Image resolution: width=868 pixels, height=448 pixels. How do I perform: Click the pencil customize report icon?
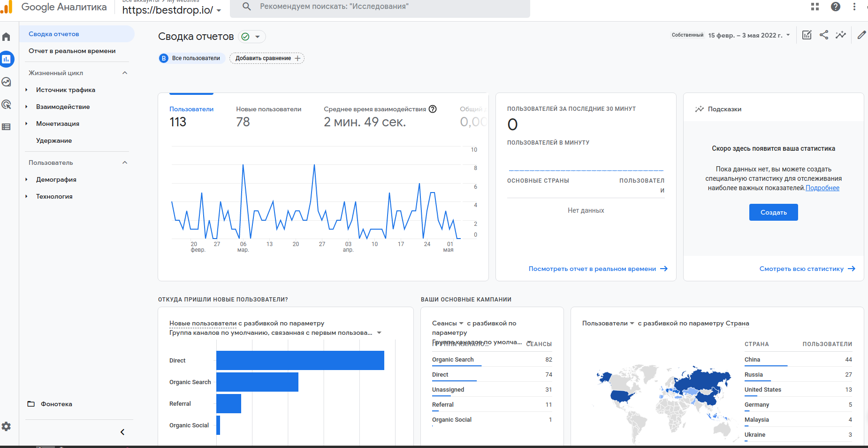(x=861, y=35)
